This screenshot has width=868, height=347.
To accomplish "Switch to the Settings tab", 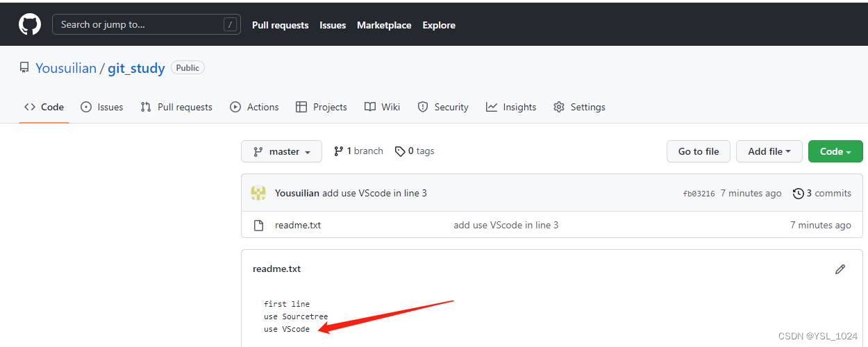I will tap(579, 107).
